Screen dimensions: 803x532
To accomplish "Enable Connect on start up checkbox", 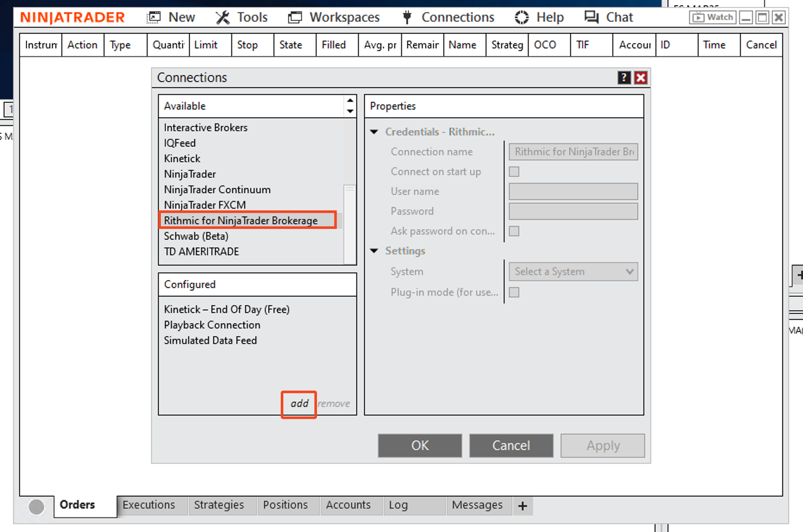I will (x=514, y=172).
